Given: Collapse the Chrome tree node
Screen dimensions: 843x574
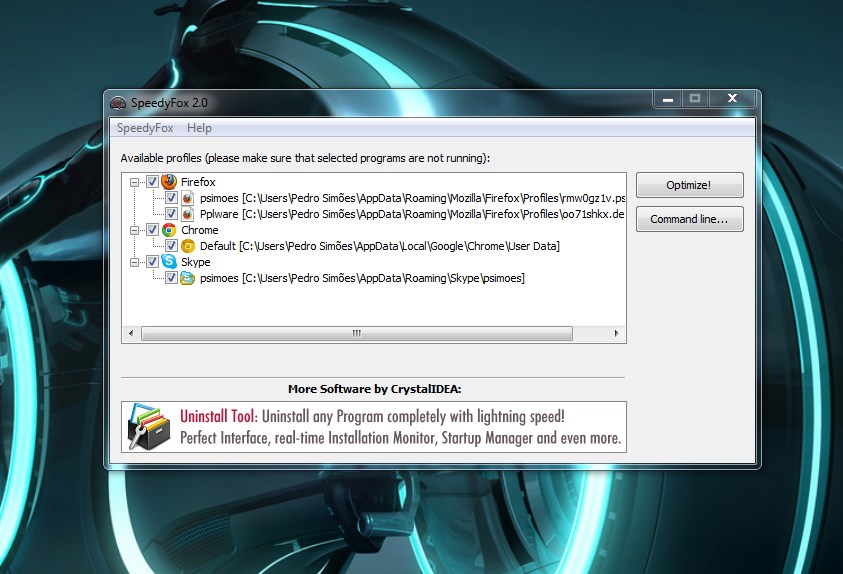Looking at the screenshot, I should (x=134, y=230).
